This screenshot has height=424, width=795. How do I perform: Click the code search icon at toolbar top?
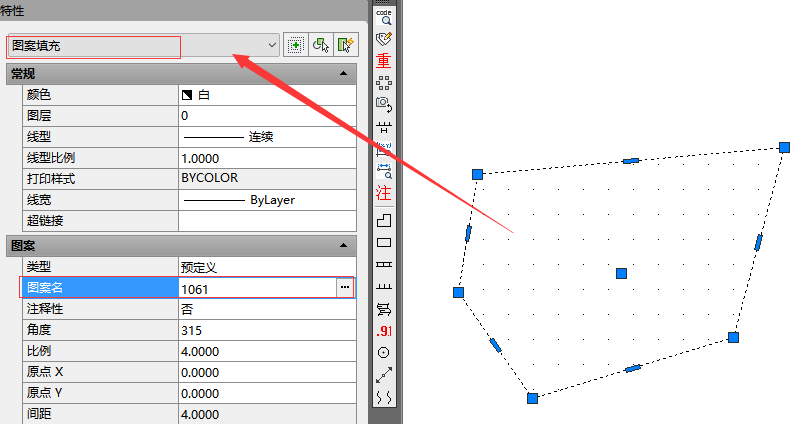pyautogui.click(x=383, y=15)
